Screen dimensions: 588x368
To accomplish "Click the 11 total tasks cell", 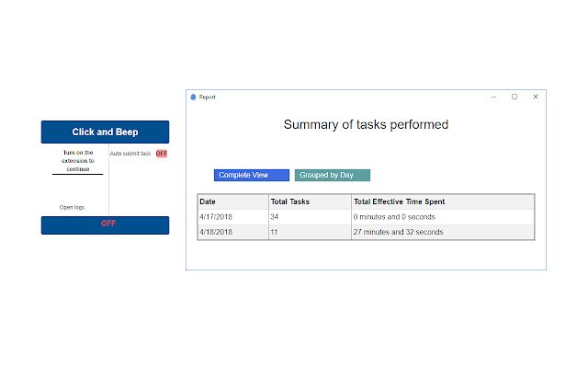I will pos(310,232).
